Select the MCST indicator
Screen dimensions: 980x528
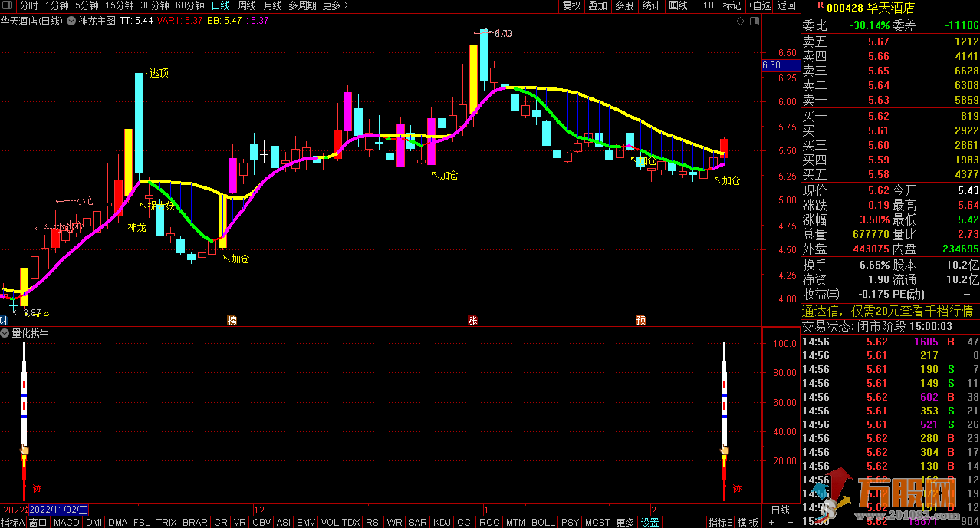point(597,523)
